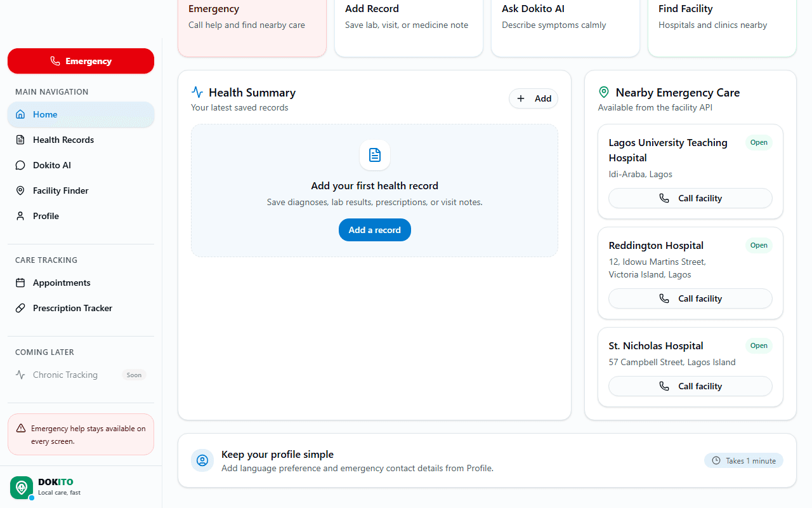Click the blue Add a record button
The width and height of the screenshot is (812, 508).
pos(375,230)
